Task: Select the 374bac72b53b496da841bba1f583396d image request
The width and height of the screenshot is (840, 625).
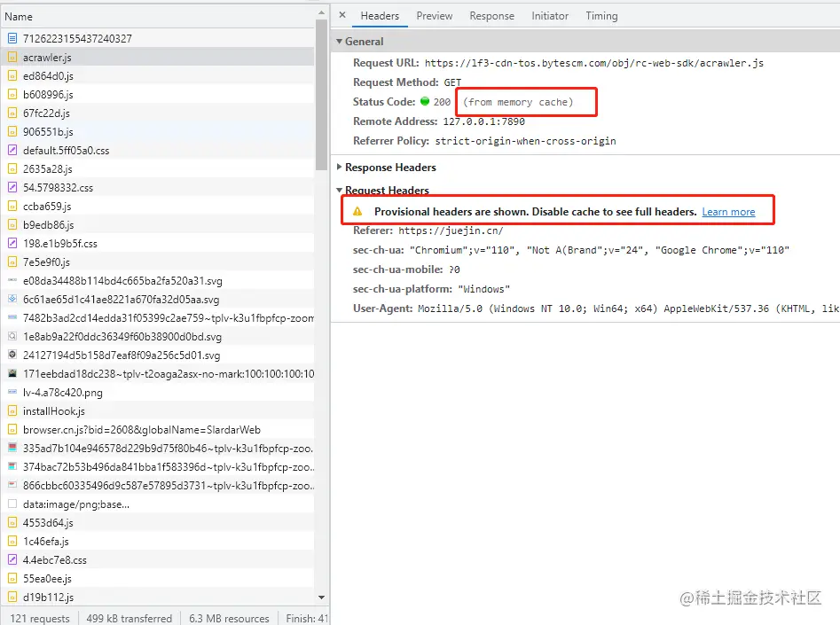Action: click(169, 467)
